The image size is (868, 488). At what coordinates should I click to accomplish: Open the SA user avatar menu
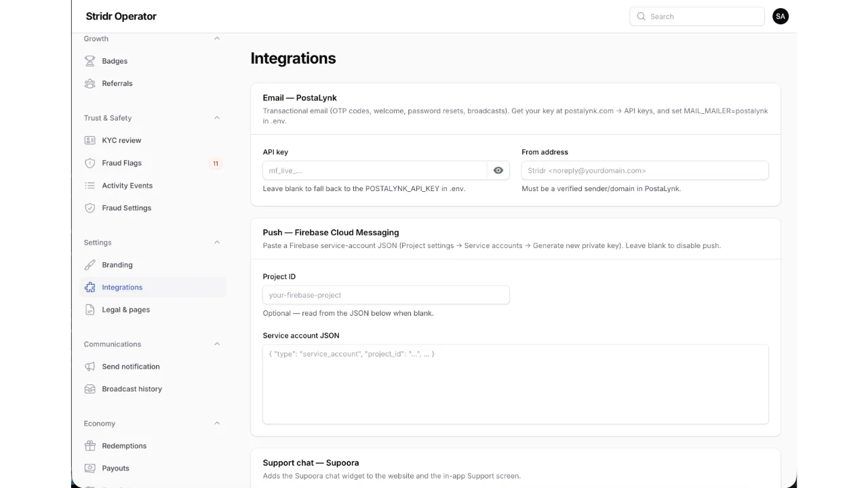tap(781, 16)
